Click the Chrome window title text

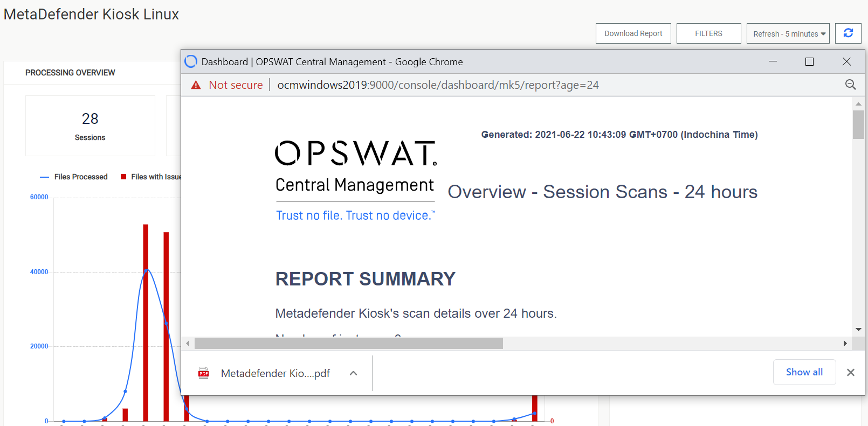pos(332,62)
